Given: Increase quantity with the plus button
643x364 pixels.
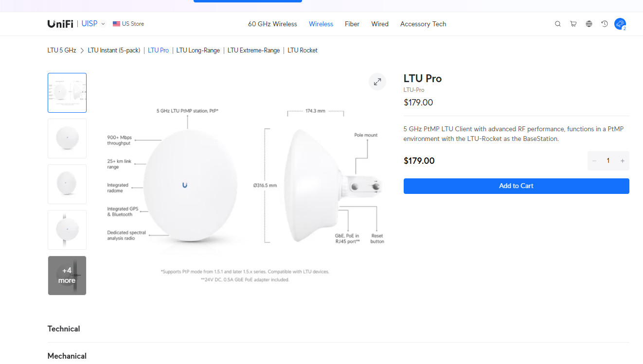Looking at the screenshot, I should 622,161.
